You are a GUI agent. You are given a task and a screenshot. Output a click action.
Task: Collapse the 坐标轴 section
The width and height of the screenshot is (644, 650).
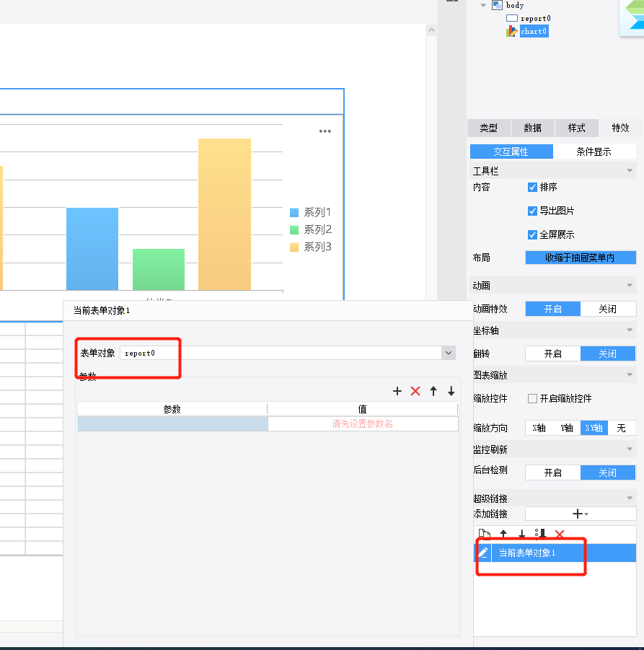click(630, 330)
